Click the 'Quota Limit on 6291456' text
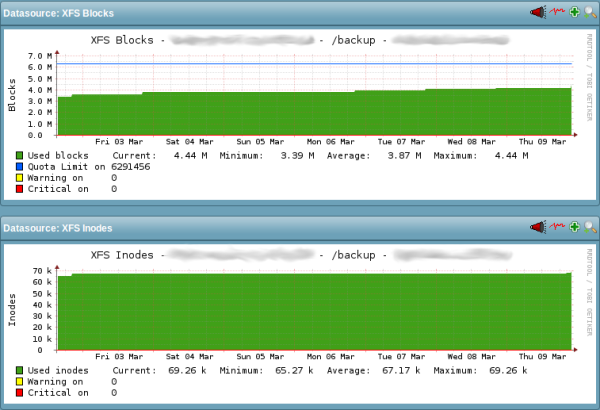This screenshot has height=410, width=600. point(89,167)
